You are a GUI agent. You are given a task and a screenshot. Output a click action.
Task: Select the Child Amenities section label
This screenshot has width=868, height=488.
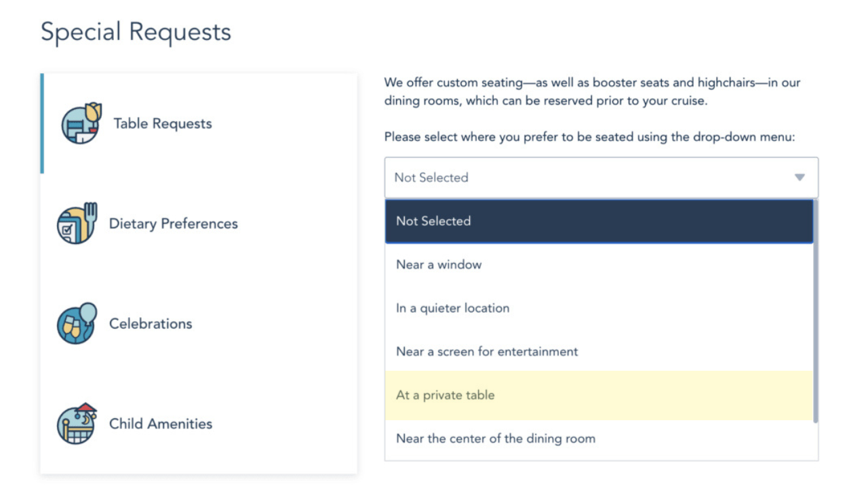tap(161, 424)
